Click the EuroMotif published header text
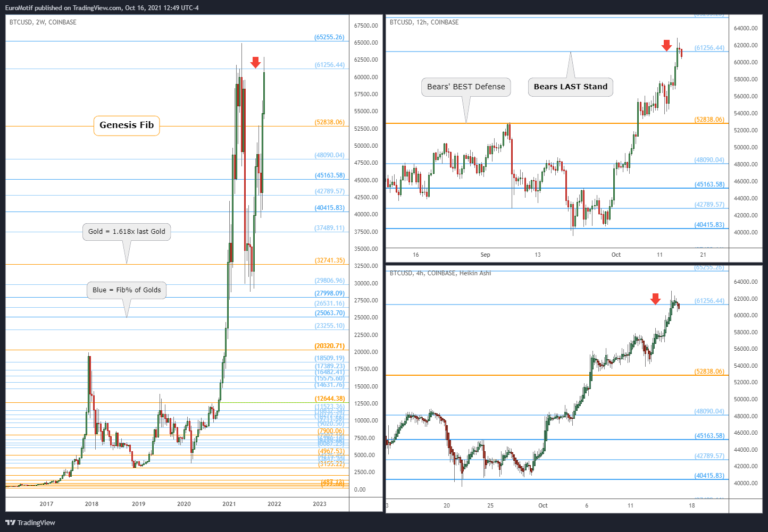This screenshot has width=768, height=532. 102,8
